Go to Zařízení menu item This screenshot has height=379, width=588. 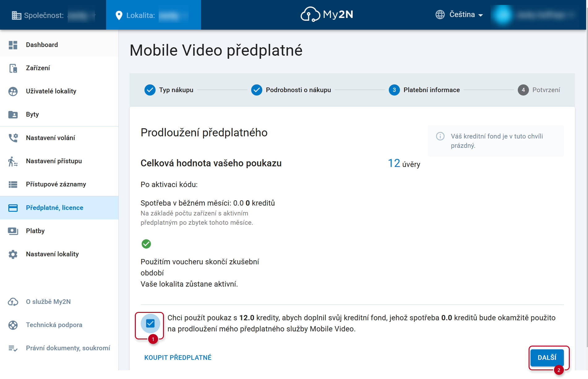59,68
